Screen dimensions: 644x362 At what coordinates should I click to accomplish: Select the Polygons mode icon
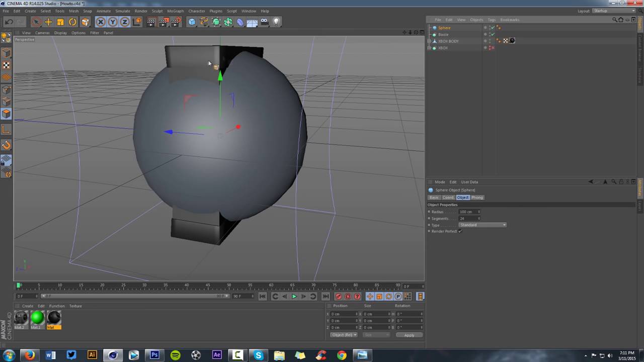point(7,114)
